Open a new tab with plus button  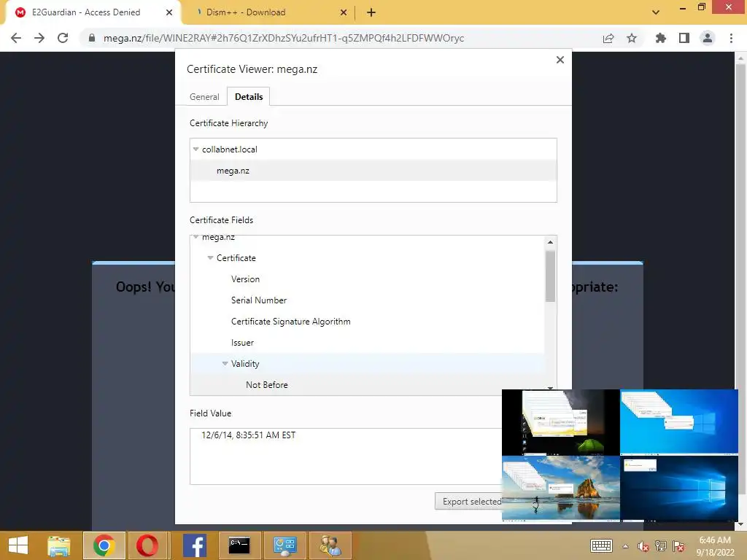click(371, 12)
